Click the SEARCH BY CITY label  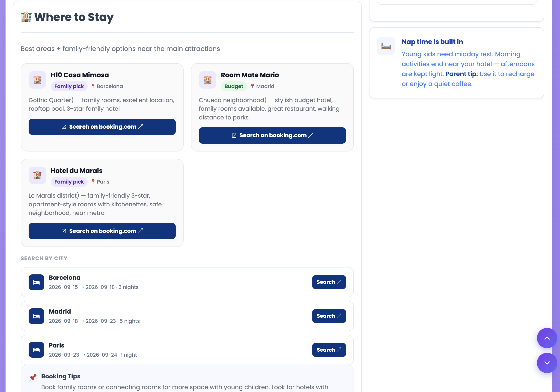tap(44, 258)
